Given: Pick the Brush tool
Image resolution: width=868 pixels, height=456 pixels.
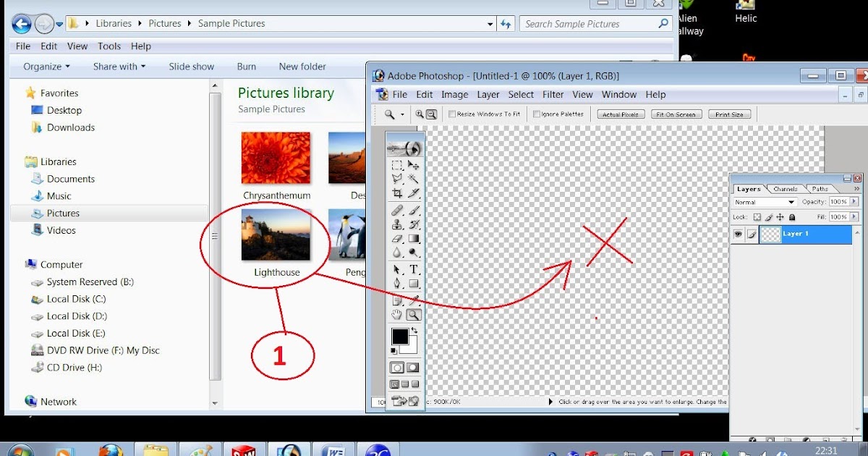Looking at the screenshot, I should point(414,209).
